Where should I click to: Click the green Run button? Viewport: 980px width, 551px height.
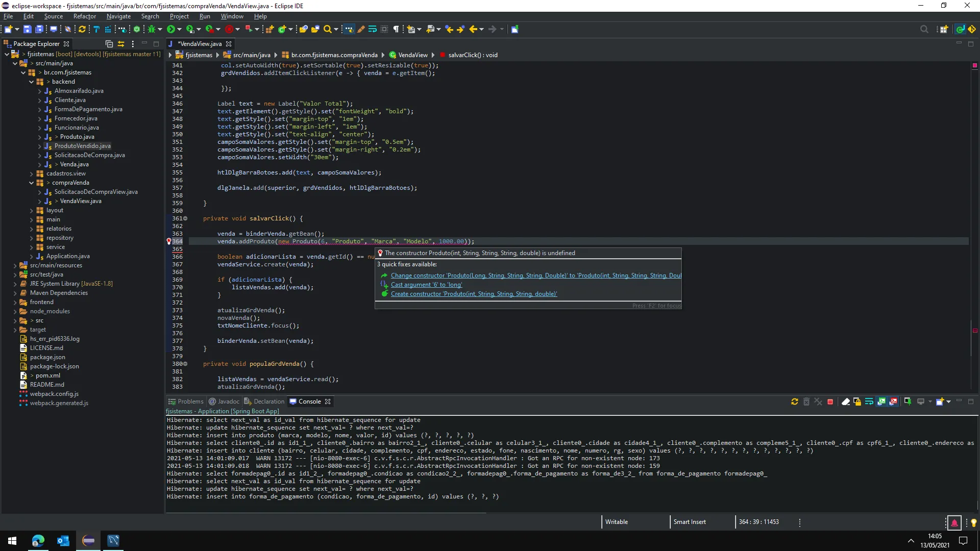(x=170, y=29)
